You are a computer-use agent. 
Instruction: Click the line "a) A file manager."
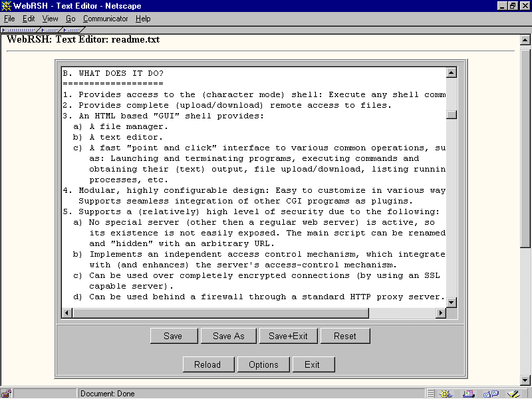coord(121,126)
